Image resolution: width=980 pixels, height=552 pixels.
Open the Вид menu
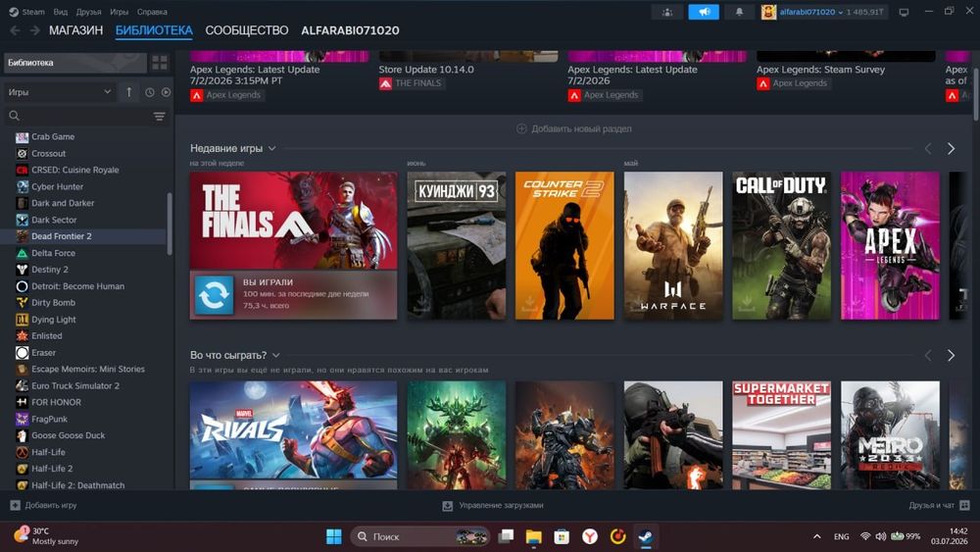61,12
